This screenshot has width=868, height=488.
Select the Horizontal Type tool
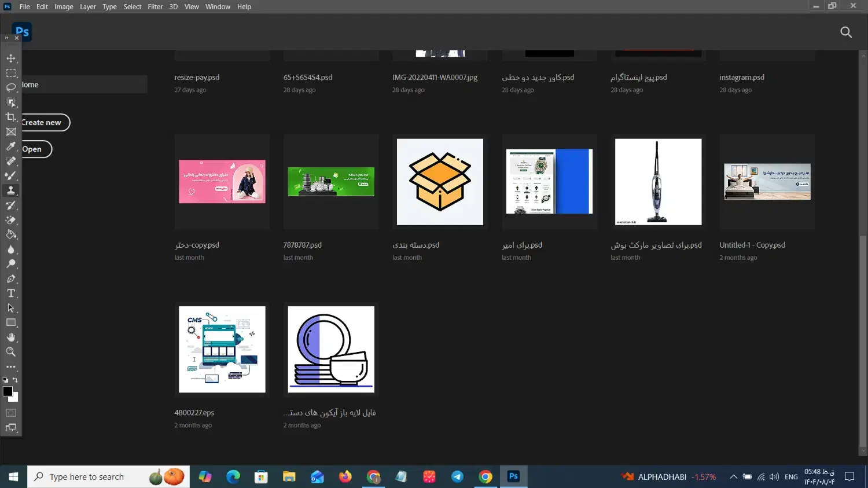click(11, 293)
